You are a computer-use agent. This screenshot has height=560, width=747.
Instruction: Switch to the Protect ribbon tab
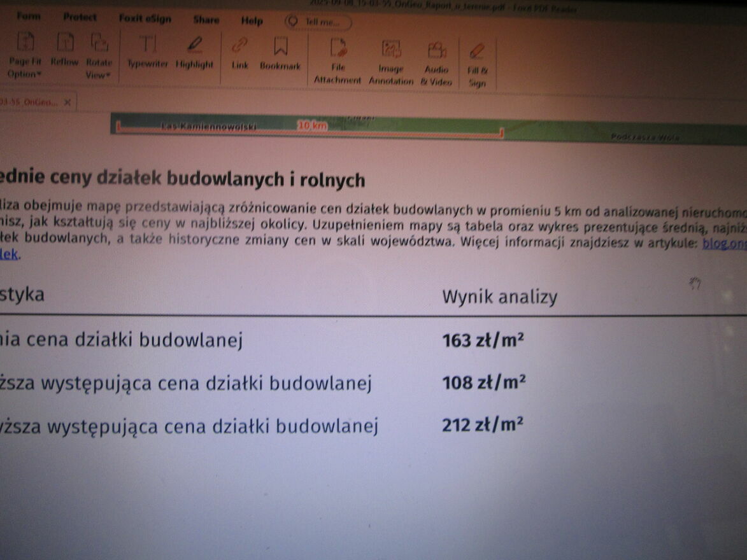tap(80, 18)
